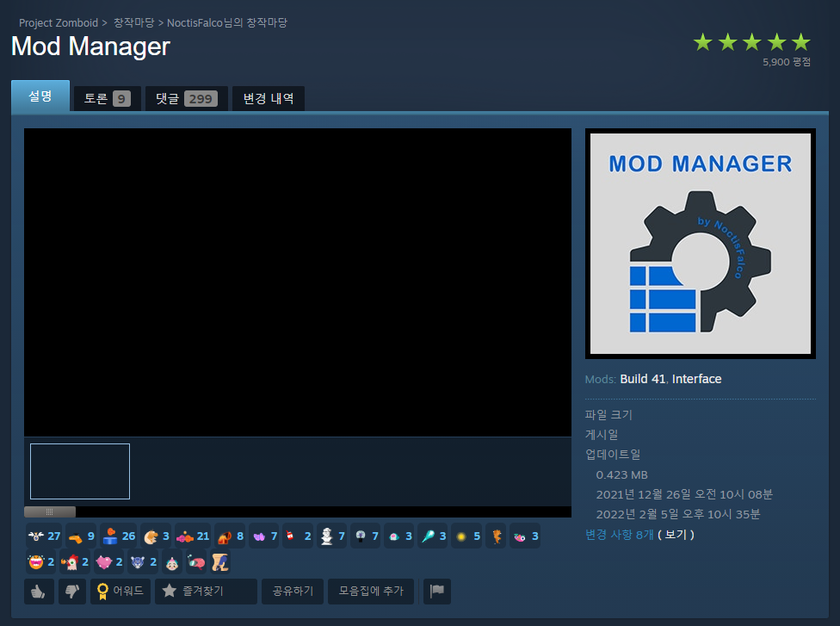Click the Mod Manager gear preview image

click(701, 244)
